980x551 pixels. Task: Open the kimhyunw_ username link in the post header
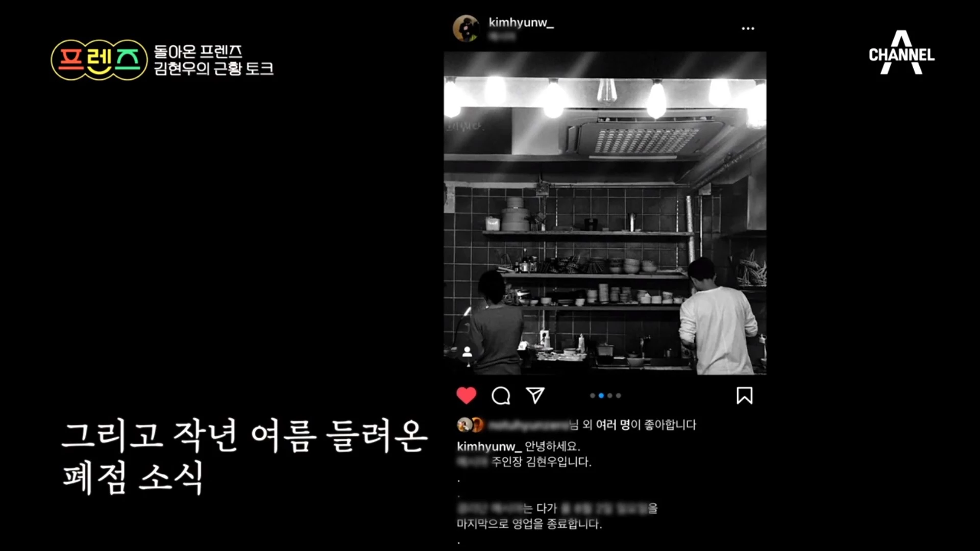point(521,22)
